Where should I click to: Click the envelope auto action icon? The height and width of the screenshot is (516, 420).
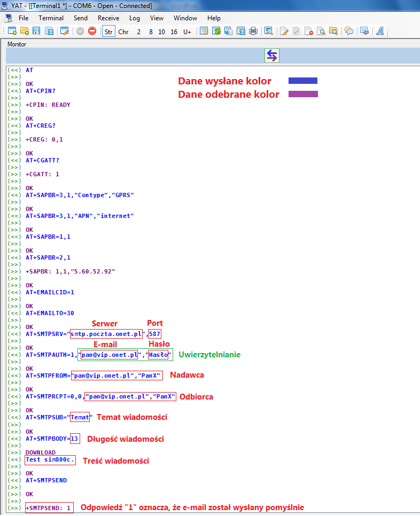(x=364, y=31)
